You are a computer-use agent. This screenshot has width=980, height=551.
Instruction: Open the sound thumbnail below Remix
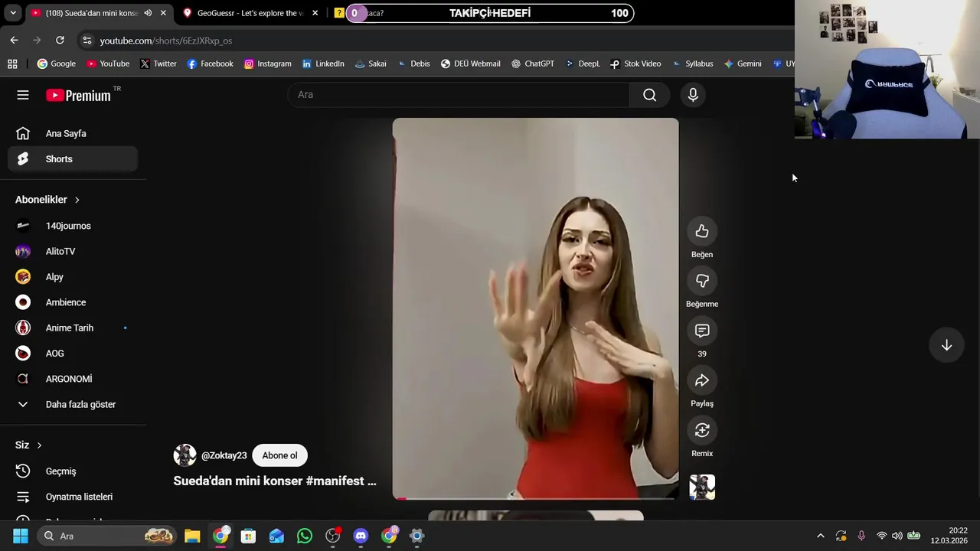click(702, 487)
